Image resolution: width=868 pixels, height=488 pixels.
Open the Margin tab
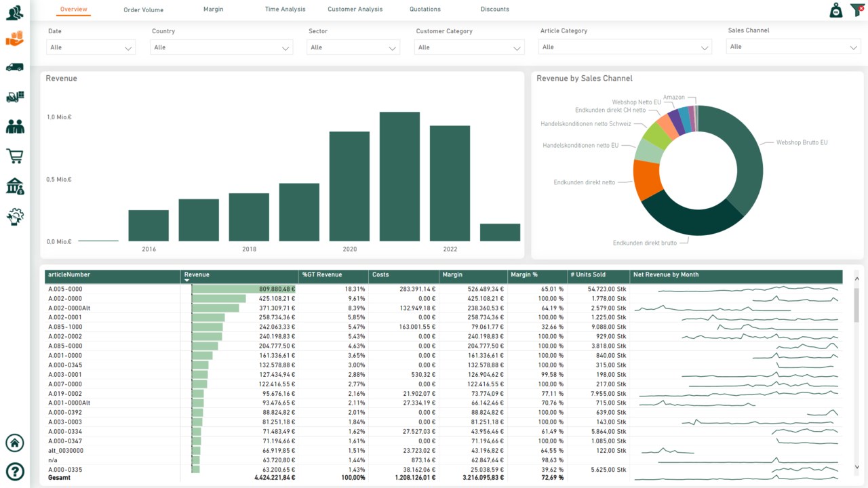213,9
